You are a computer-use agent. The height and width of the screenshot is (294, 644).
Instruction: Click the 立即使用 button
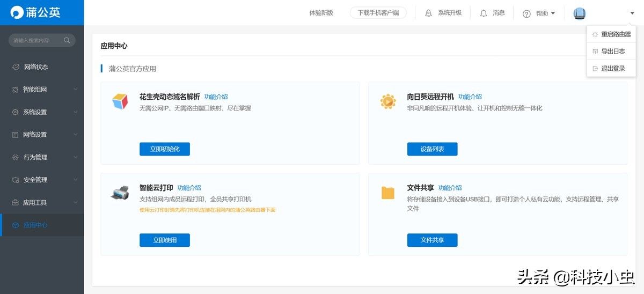(165, 240)
